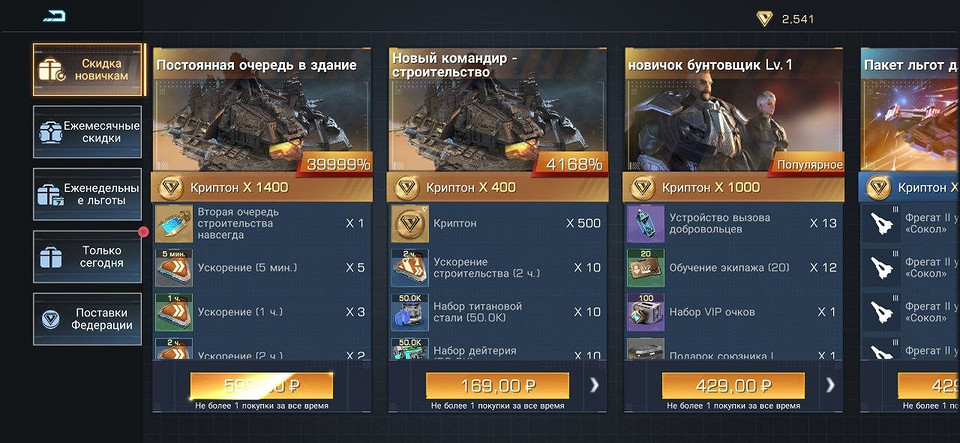Select the Только сегодня tab
Screen dimensions: 960x443
pyautogui.click(x=88, y=257)
